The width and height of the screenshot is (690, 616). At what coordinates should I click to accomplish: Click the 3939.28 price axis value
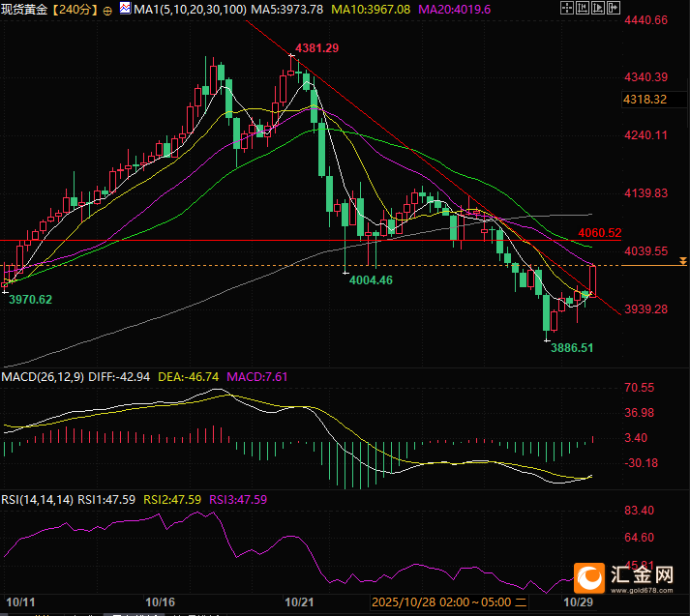point(646,309)
